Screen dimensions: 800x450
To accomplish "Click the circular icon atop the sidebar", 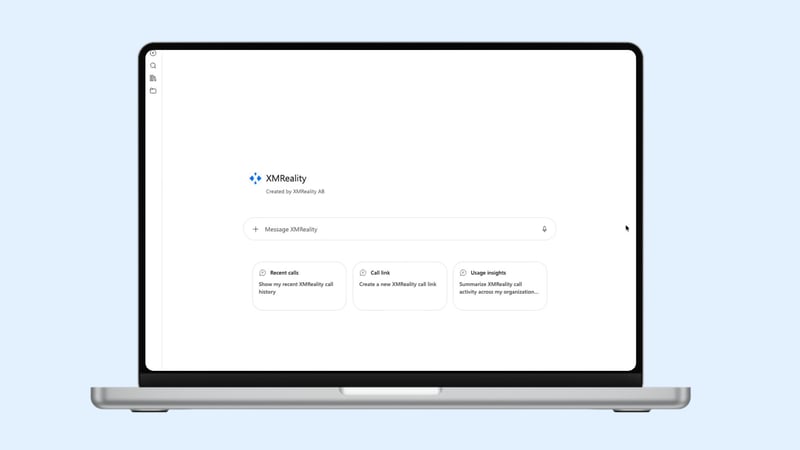I will (x=153, y=53).
